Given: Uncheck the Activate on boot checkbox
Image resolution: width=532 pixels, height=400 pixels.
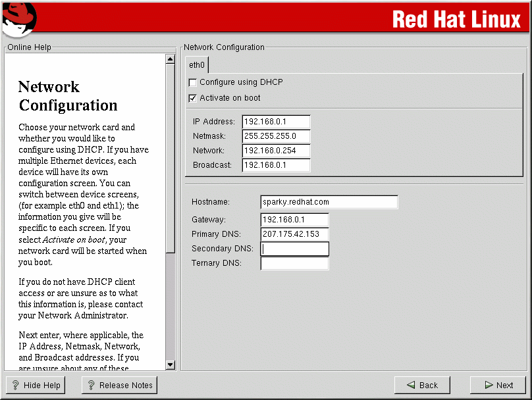Looking at the screenshot, I should 193,98.
